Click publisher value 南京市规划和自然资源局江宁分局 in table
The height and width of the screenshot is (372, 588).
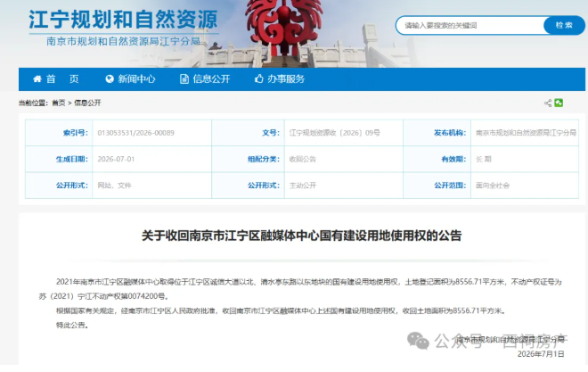526,133
